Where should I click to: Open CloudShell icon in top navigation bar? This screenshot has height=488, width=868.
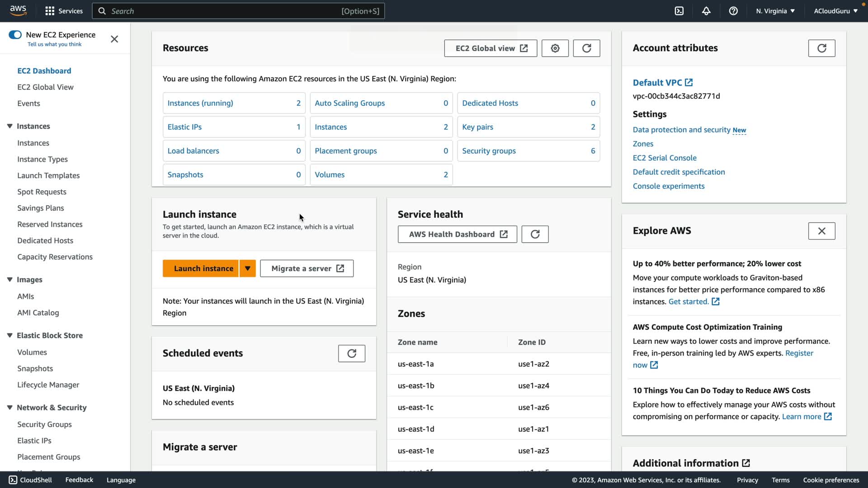(x=679, y=11)
